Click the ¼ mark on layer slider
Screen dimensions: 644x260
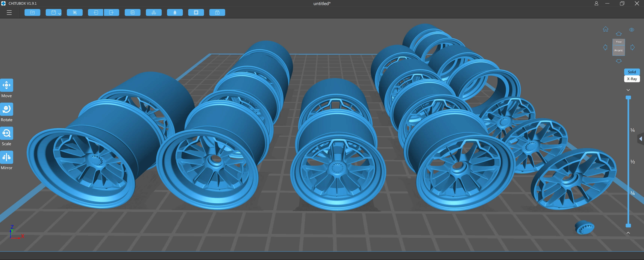[x=633, y=130]
